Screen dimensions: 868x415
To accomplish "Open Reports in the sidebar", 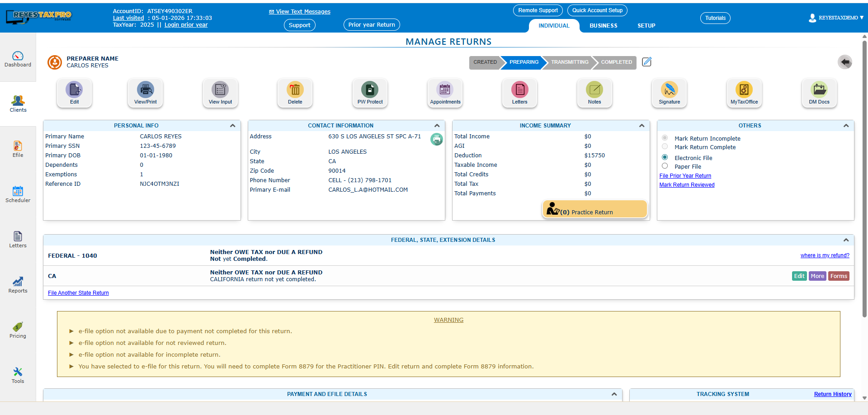I will point(18,285).
